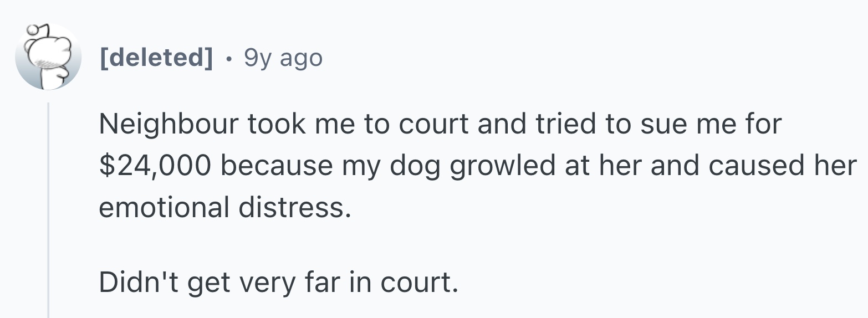Open the "9y ago" timestamp permalink

(283, 57)
